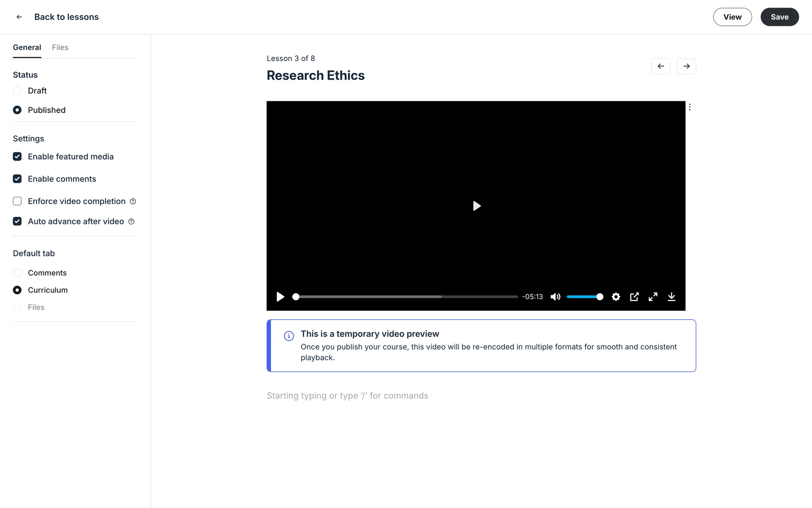Image resolution: width=812 pixels, height=508 pixels.
Task: Click the video settings gear icon
Action: (616, 297)
